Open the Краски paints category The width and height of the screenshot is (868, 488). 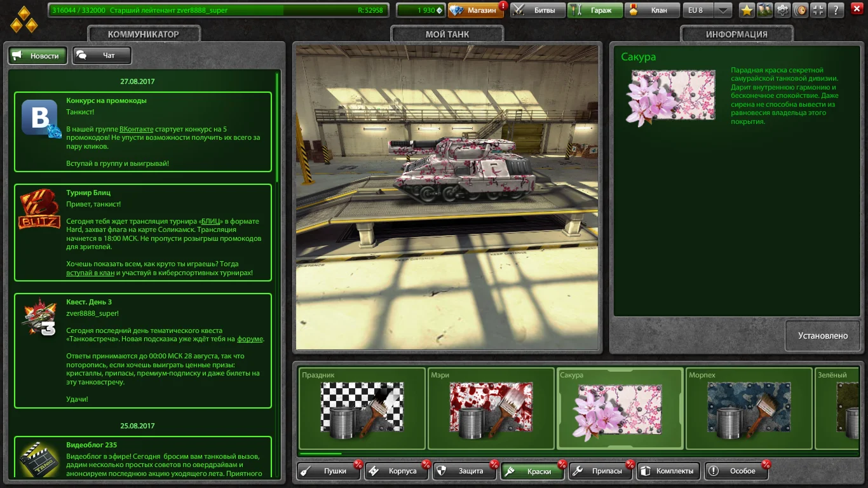point(534,471)
